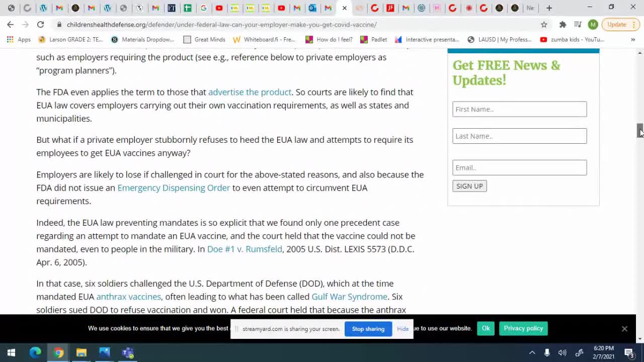Open the media control playlist icon

(x=578, y=24)
